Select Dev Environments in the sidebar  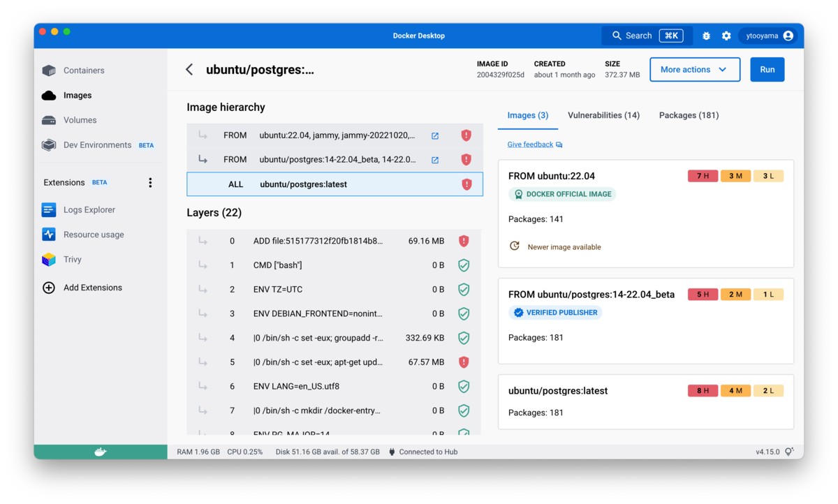pos(97,145)
